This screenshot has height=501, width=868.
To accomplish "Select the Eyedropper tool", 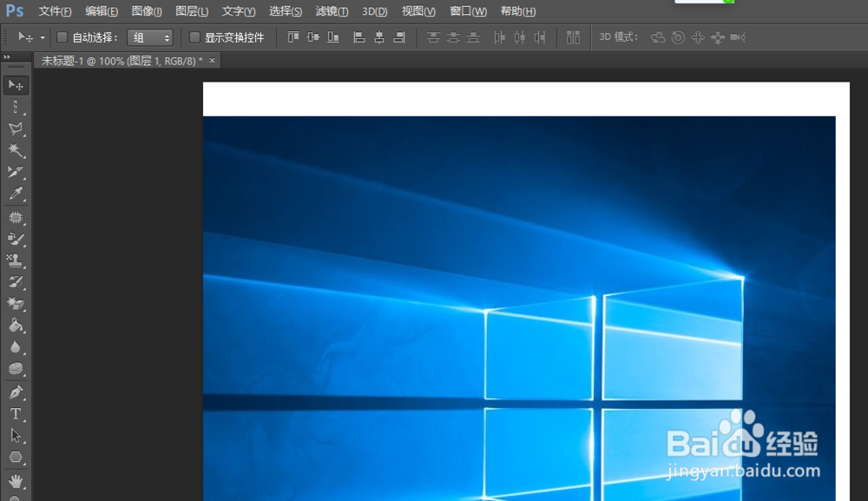I will [x=16, y=194].
